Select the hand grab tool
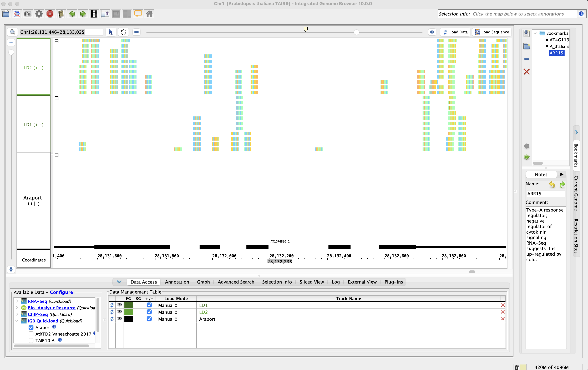 [123, 32]
